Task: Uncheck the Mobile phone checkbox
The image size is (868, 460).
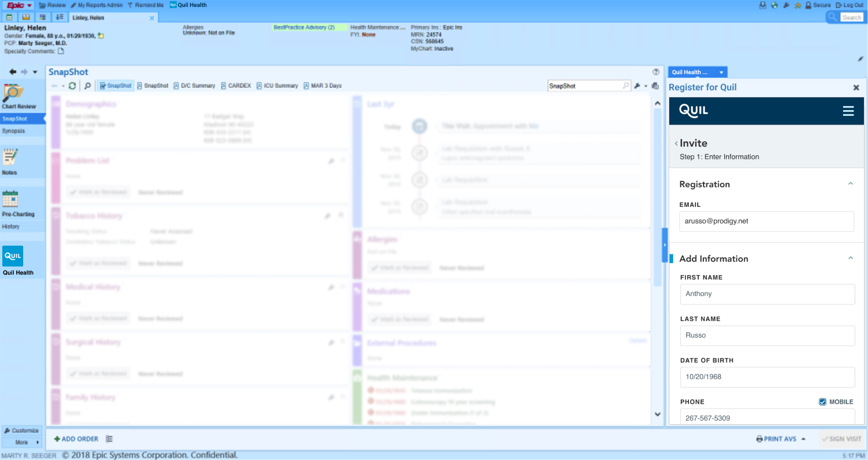Action: point(822,402)
